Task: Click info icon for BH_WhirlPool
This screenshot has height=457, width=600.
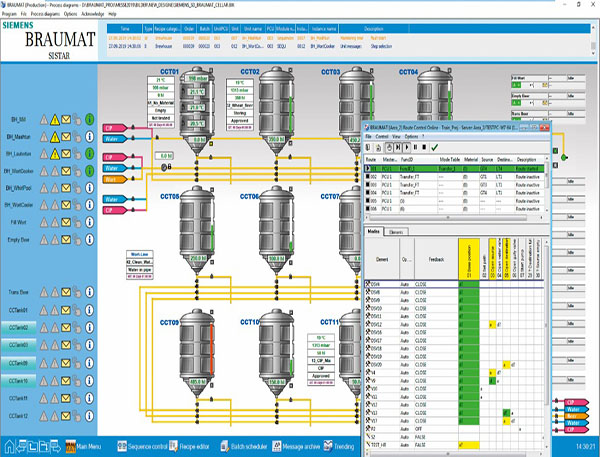Action: (89, 188)
